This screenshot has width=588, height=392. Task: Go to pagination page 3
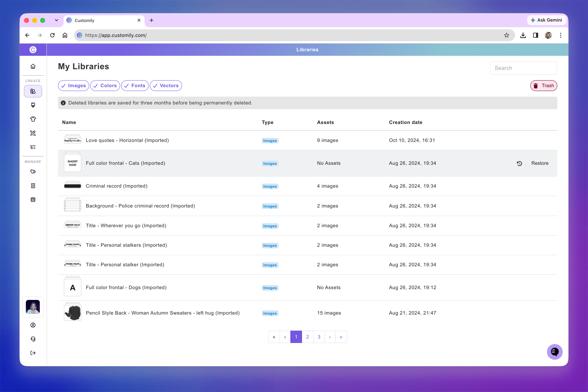coord(319,337)
